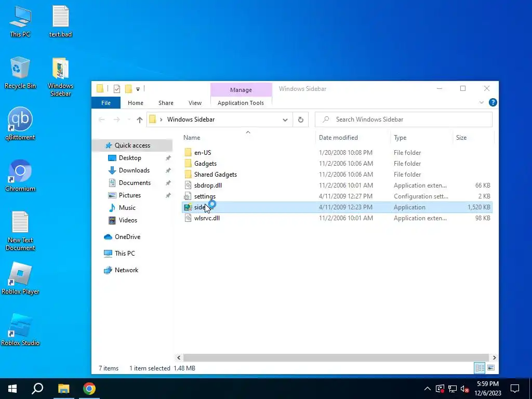The width and height of the screenshot is (532, 399).
Task: Launch Roblox Player shortcut
Action: 20,278
